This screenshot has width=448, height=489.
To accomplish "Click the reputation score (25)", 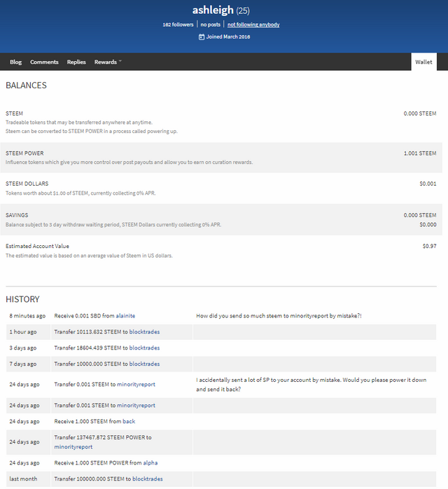I will click(x=243, y=11).
